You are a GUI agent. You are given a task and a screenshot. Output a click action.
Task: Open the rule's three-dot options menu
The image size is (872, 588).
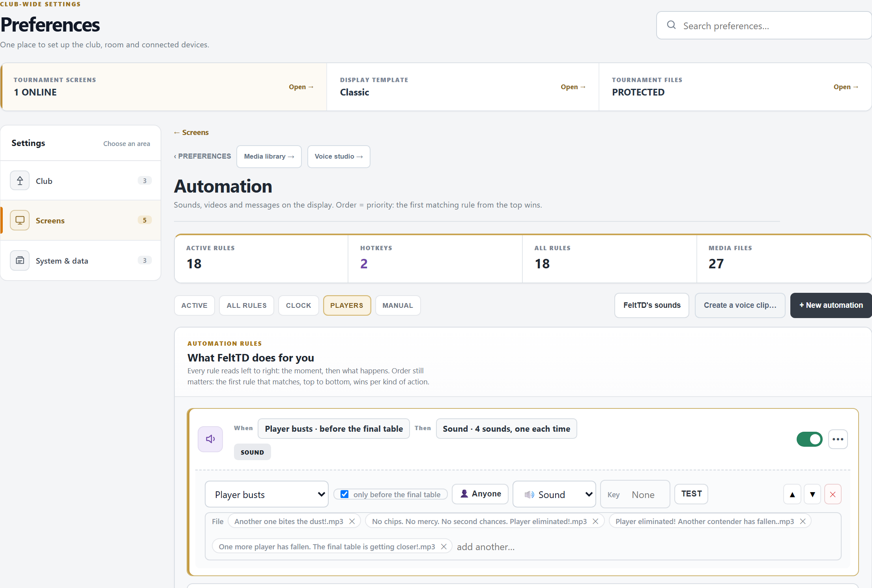coord(838,439)
